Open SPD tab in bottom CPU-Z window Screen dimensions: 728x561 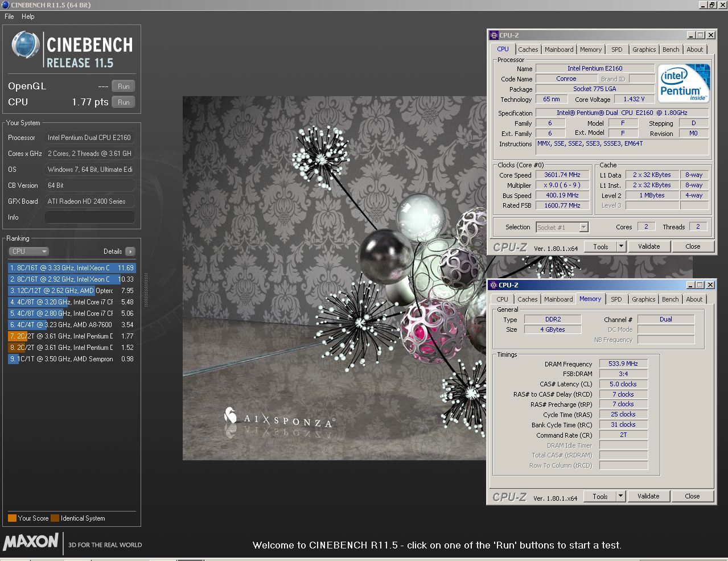[x=616, y=299]
